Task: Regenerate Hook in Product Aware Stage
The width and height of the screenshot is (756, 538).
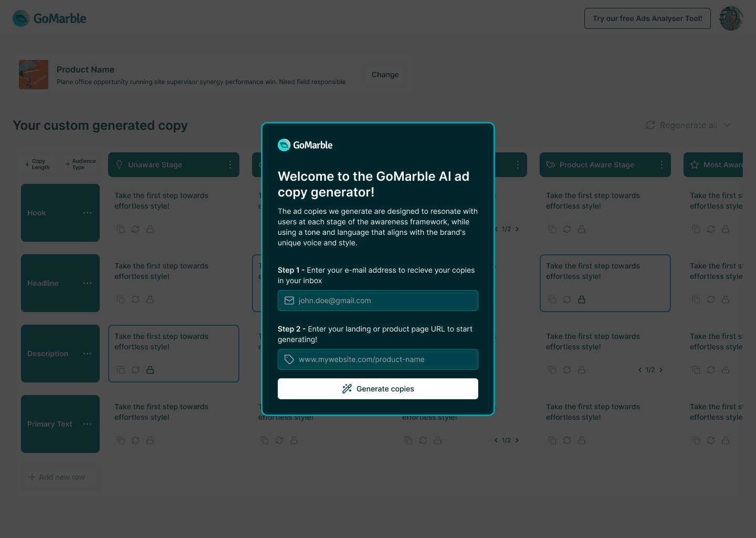Action: coord(567,229)
